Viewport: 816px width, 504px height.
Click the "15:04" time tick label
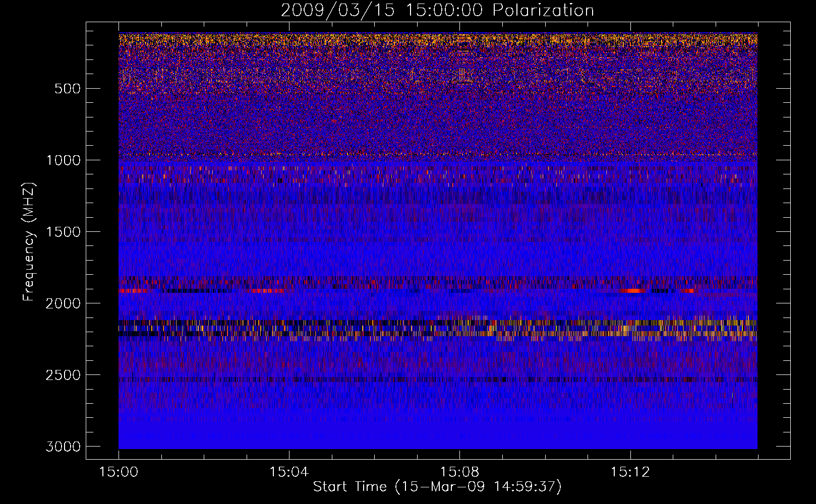pos(289,472)
